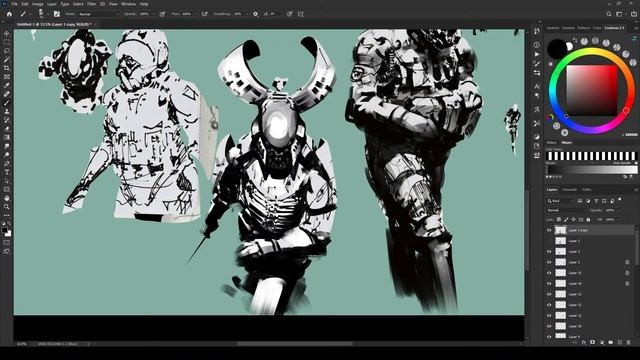The width and height of the screenshot is (640, 360).
Task: Hide Layer 15 using its eye icon
Action: point(549,273)
